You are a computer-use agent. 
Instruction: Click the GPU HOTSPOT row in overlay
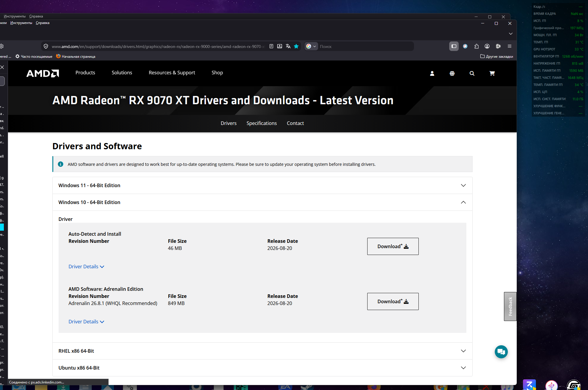tap(558, 49)
